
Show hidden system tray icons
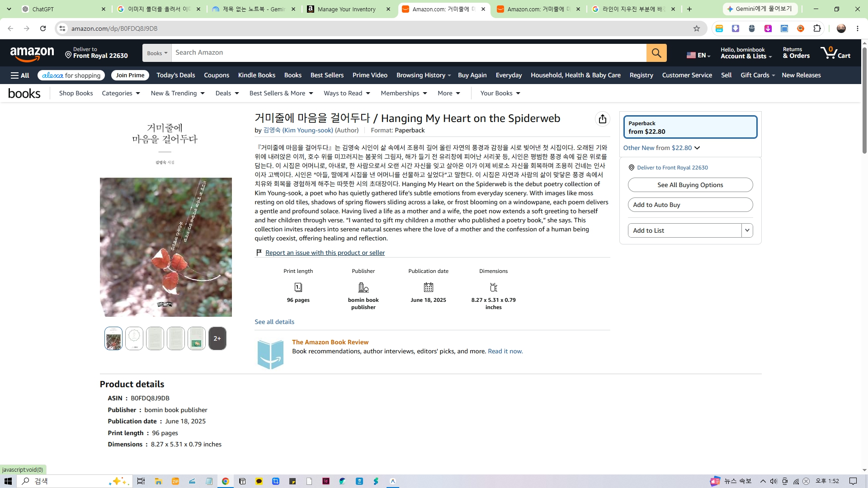[763, 481]
